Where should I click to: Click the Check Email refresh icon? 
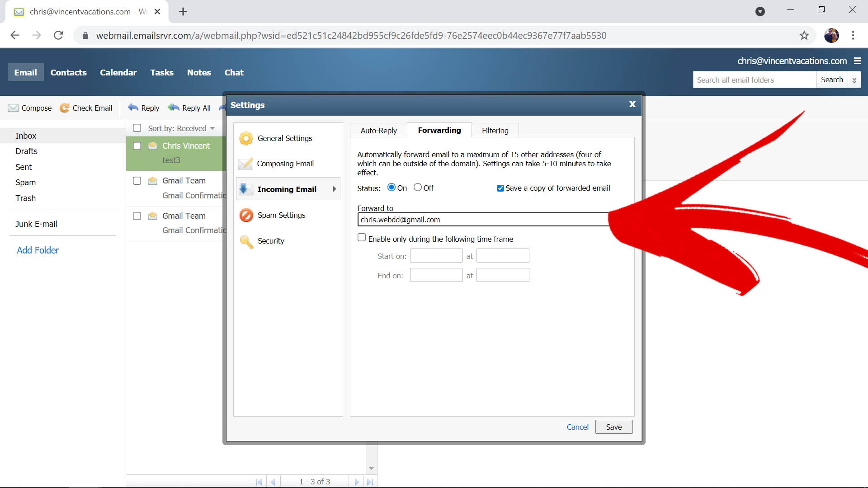[x=65, y=108]
